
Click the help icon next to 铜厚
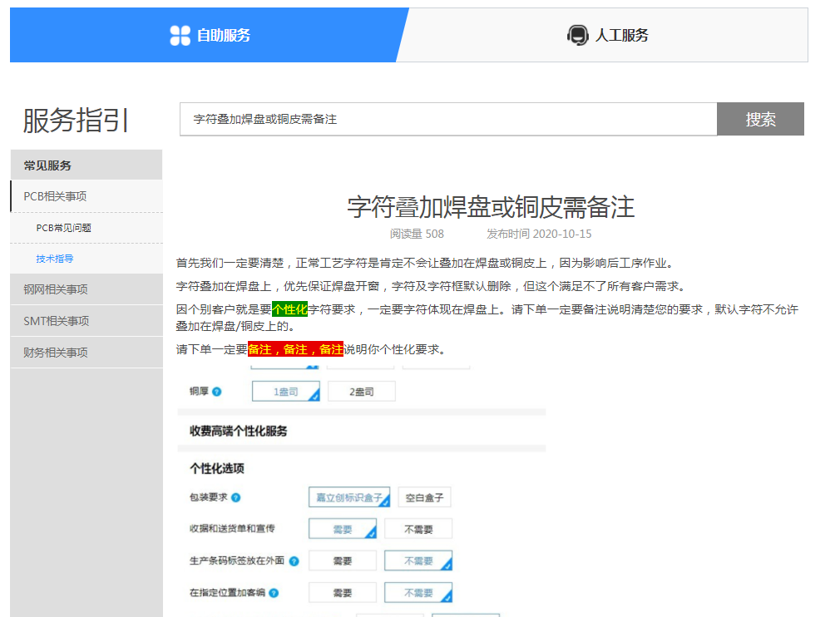(217, 392)
